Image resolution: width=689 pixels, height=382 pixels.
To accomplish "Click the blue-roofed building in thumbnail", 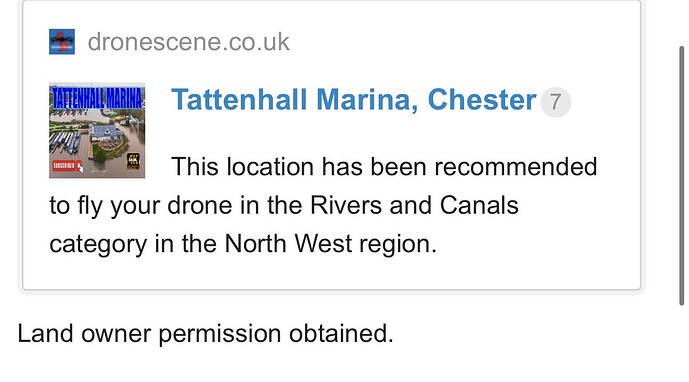I will 106,132.
